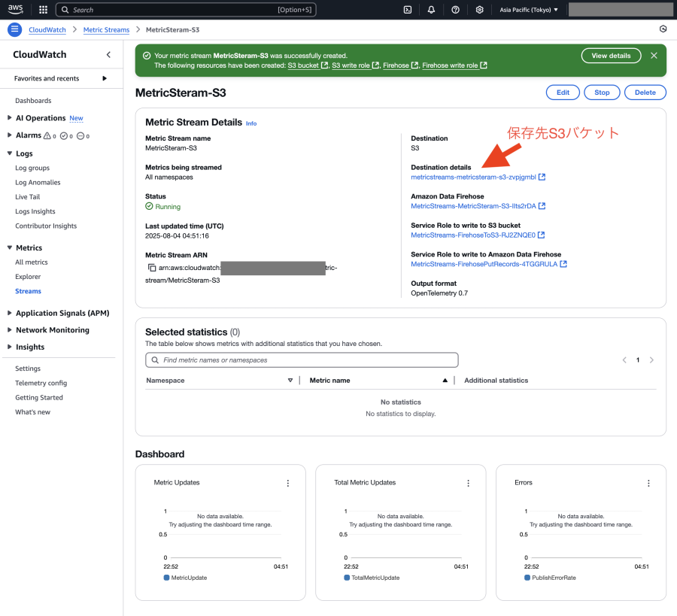Open All metrics
This screenshot has width=677, height=616.
pyautogui.click(x=32, y=262)
